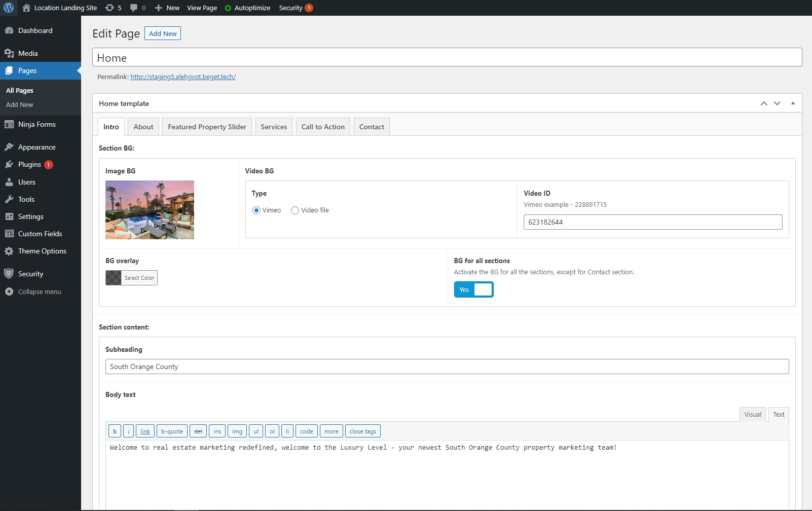Click the Users person icon
812x511 pixels.
tap(9, 182)
